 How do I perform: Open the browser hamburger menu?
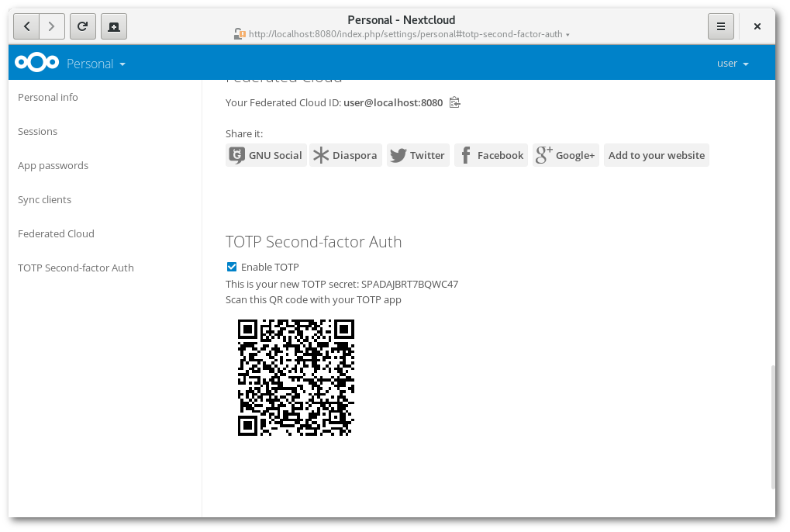(x=720, y=26)
